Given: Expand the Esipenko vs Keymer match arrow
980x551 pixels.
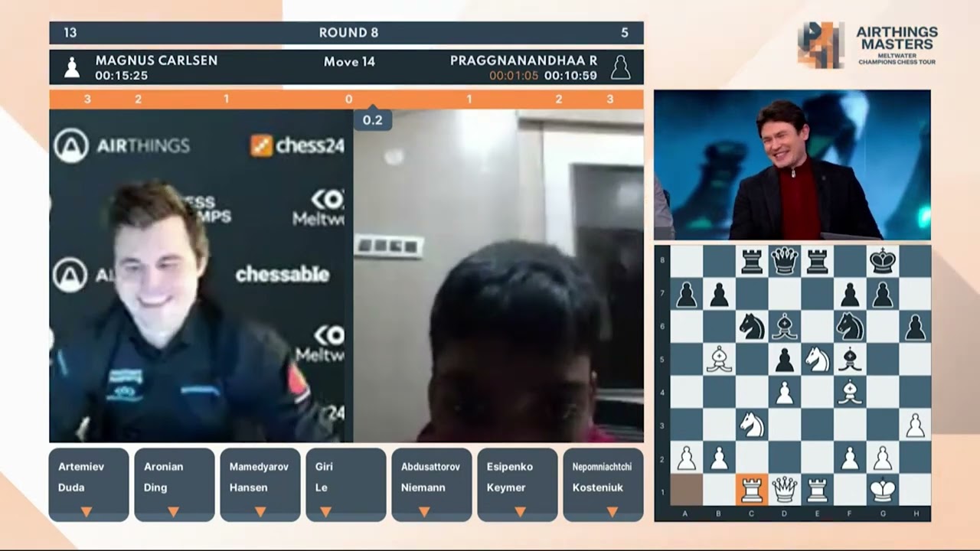Looking at the screenshot, I should [521, 511].
